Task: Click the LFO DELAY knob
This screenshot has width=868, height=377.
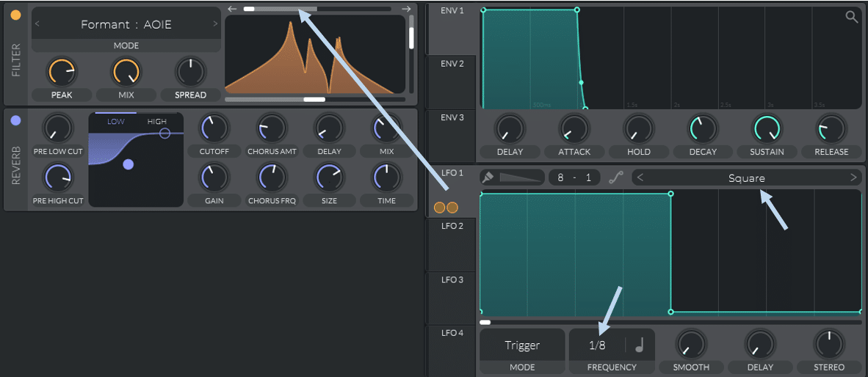Action: 759,344
